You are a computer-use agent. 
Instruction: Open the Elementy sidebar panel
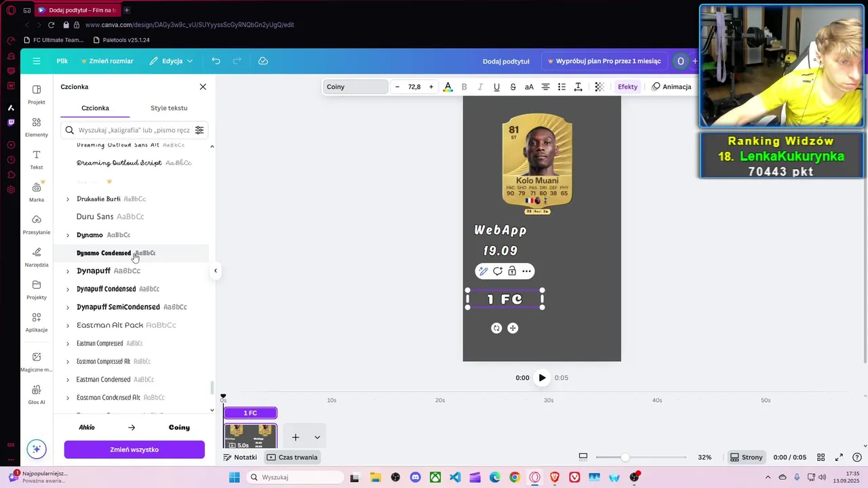pyautogui.click(x=37, y=127)
